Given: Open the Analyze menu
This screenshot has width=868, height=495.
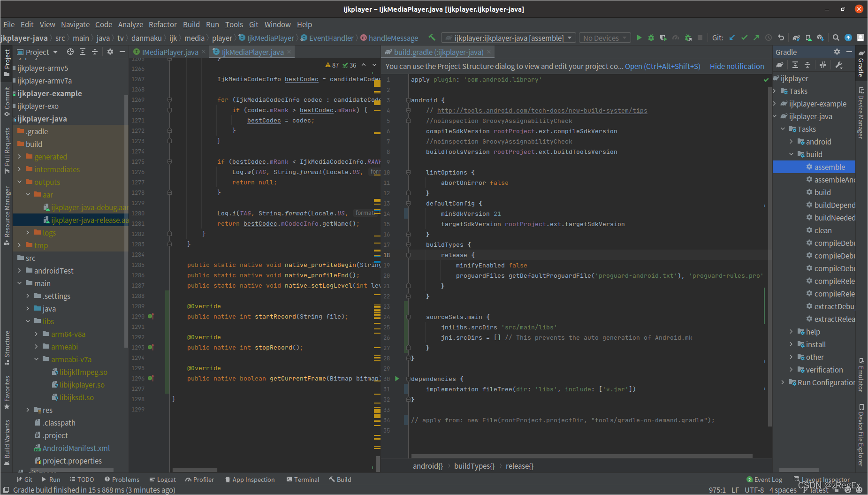Looking at the screenshot, I should coord(130,24).
